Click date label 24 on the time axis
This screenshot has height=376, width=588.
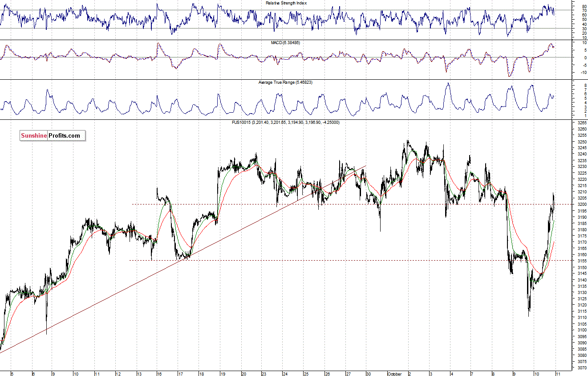tap(285, 373)
